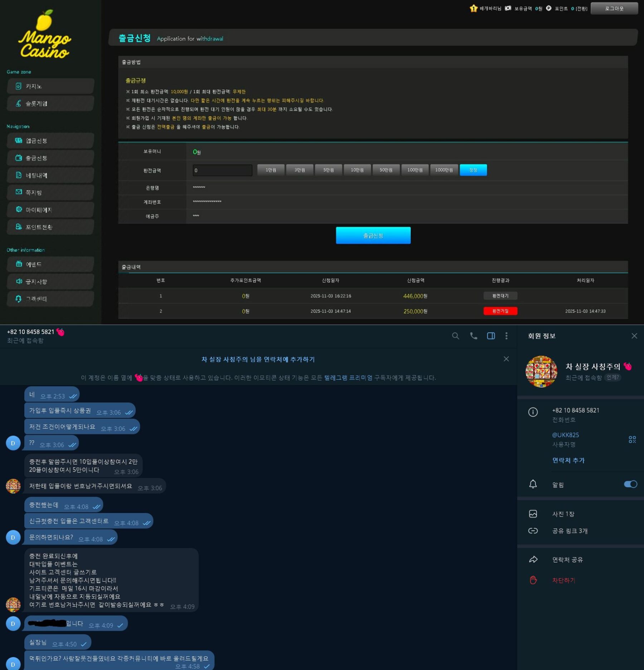Open the QR code icon beside username
This screenshot has width=644, height=670.
pos(632,439)
